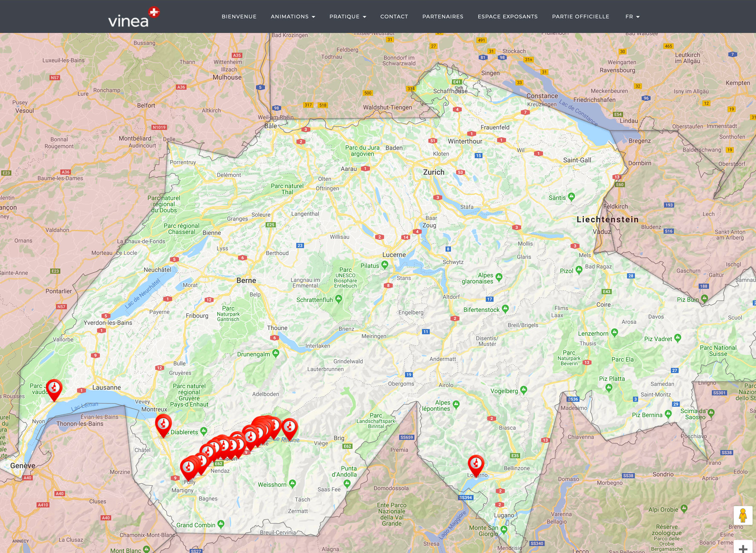Click the Contact link
756x553 pixels.
pyautogui.click(x=394, y=17)
